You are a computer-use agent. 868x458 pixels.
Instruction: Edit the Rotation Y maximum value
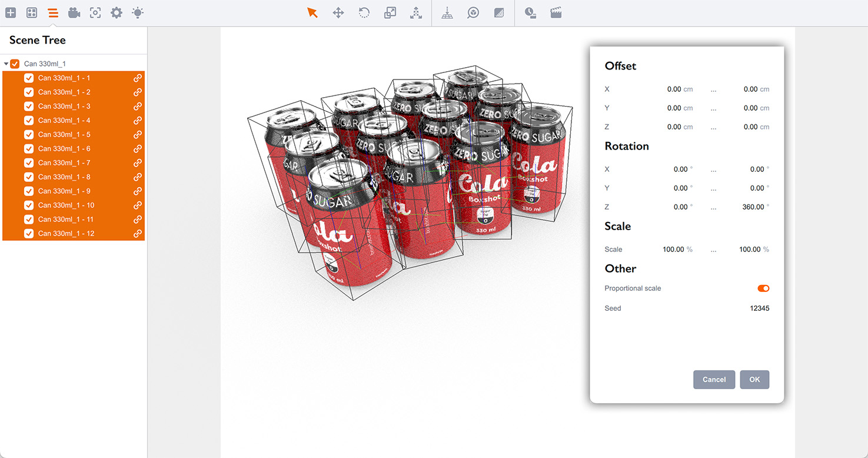(757, 188)
